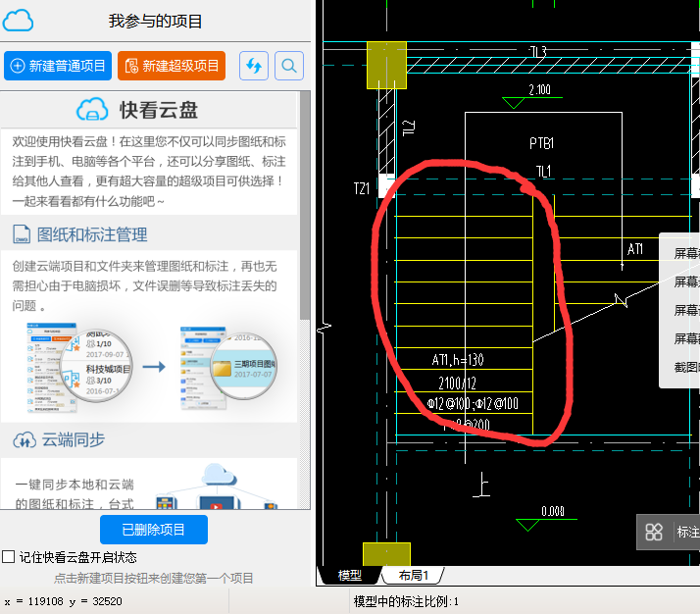Image resolution: width=700 pixels, height=614 pixels.
Task: Click the cloud sync illustration thumbnail
Action: pyautogui.click(x=217, y=486)
